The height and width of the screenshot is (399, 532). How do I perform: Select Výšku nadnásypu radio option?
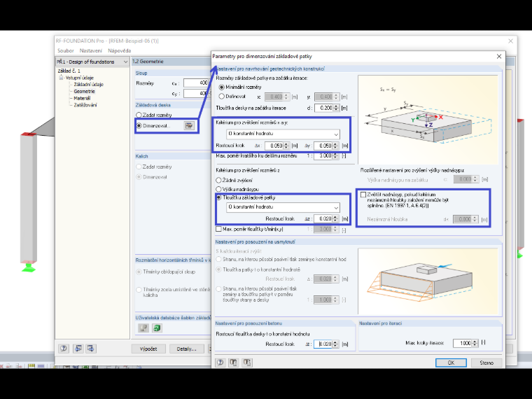(219, 189)
